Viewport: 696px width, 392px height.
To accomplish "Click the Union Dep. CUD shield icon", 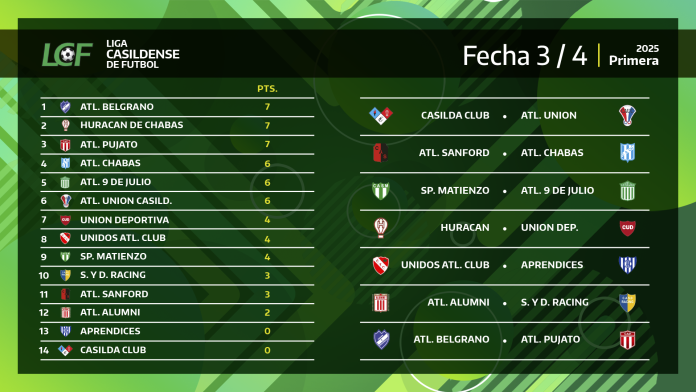I will (627, 228).
